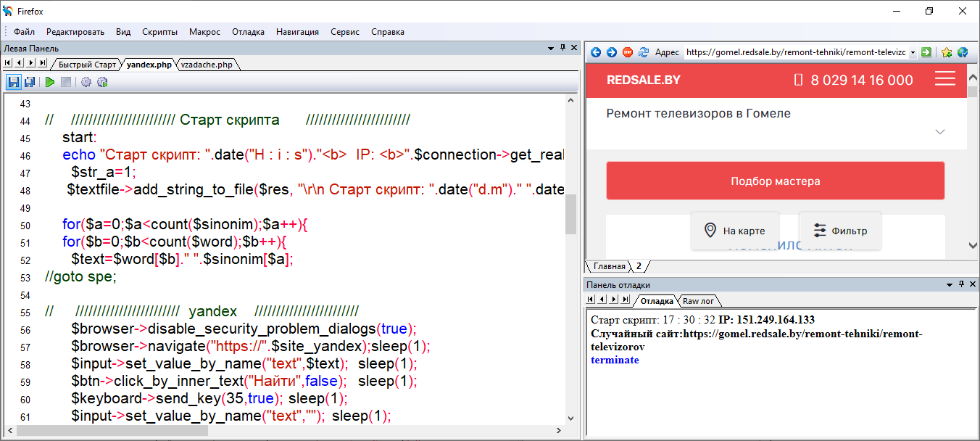Click the green Go arrow beside address
The width and height of the screenshot is (980, 441).
click(926, 52)
